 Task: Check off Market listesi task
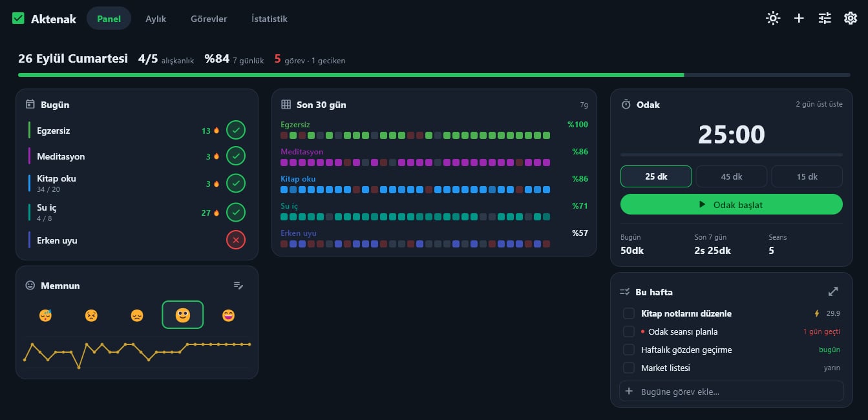[x=628, y=368]
